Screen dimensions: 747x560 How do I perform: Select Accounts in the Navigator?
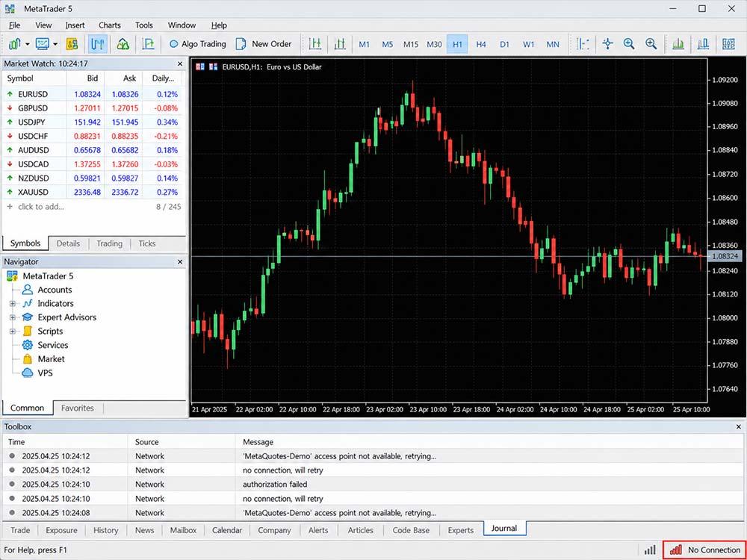(55, 290)
